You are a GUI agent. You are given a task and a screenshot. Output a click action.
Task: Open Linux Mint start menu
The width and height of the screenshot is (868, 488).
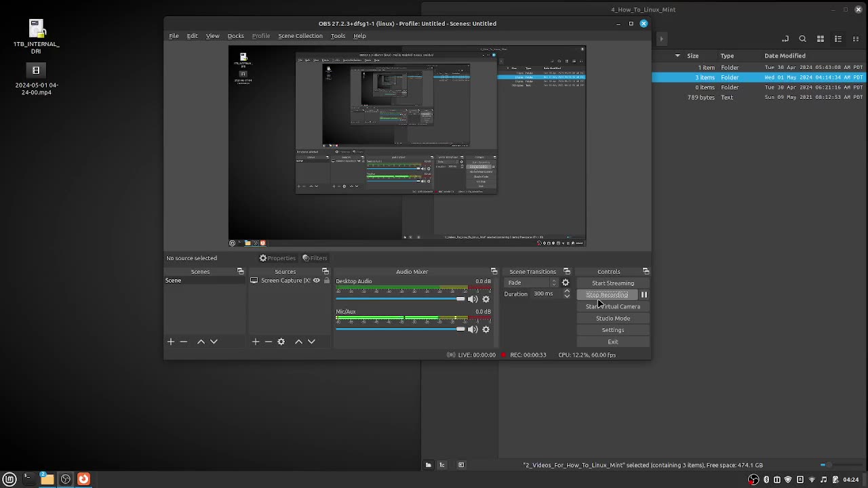click(x=9, y=479)
